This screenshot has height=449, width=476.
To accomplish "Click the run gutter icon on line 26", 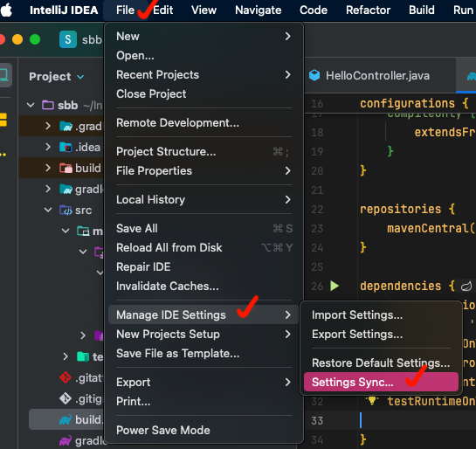I will (335, 286).
